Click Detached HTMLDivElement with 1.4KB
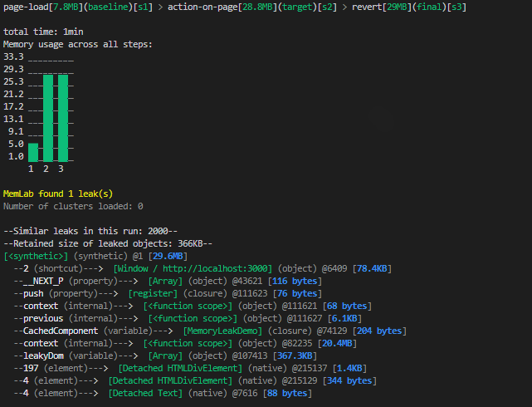532x407 pixels. coord(180,368)
